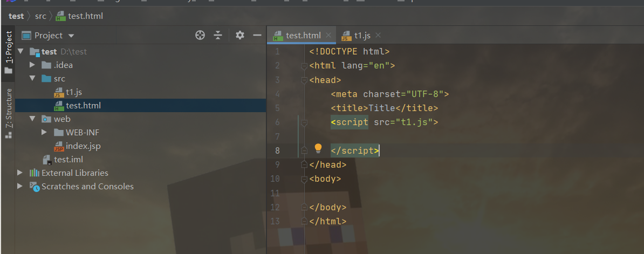Screen dimensions: 644x254
Task: Click the <title>Title</title> line
Action: [x=385, y=108]
